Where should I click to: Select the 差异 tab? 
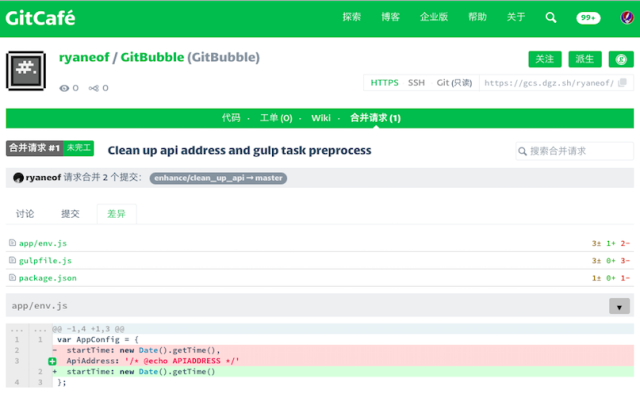point(116,214)
